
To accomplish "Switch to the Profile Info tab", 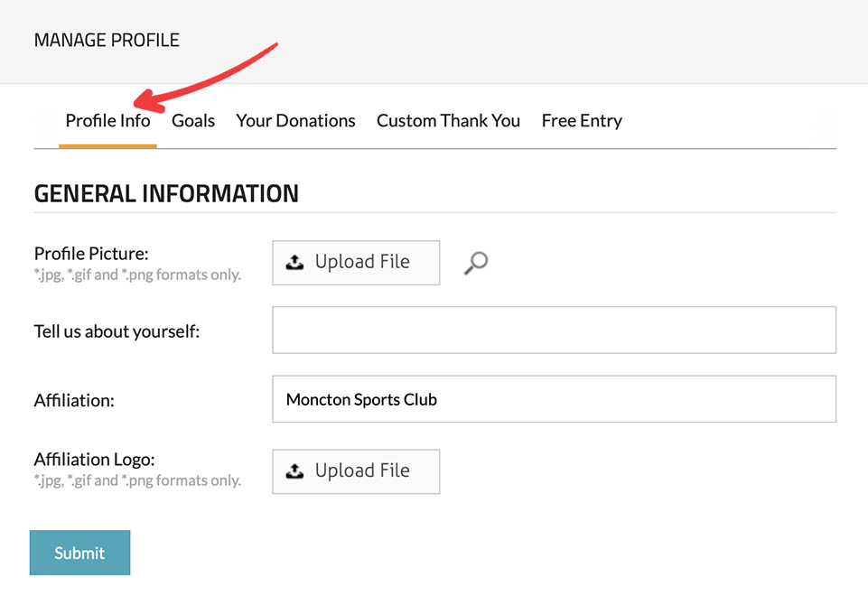I will click(x=108, y=121).
